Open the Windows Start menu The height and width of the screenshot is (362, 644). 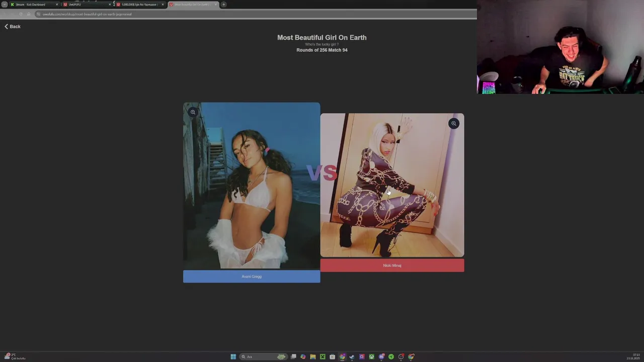click(233, 357)
